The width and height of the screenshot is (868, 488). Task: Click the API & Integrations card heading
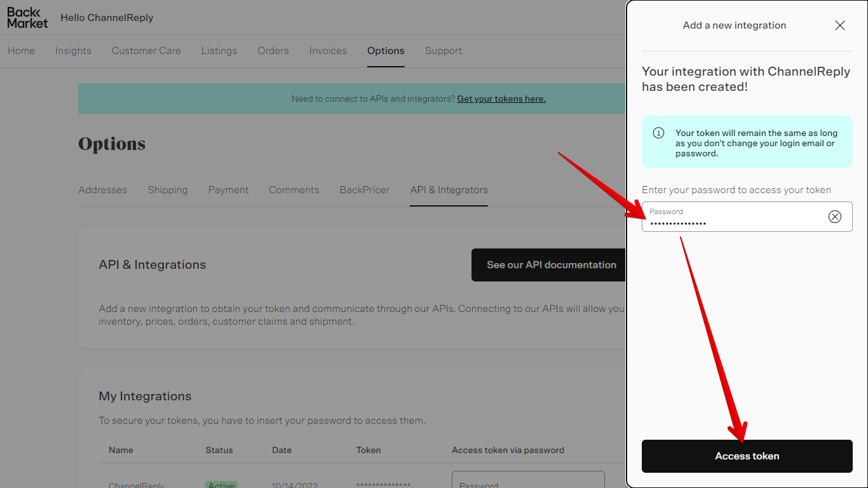pos(153,265)
